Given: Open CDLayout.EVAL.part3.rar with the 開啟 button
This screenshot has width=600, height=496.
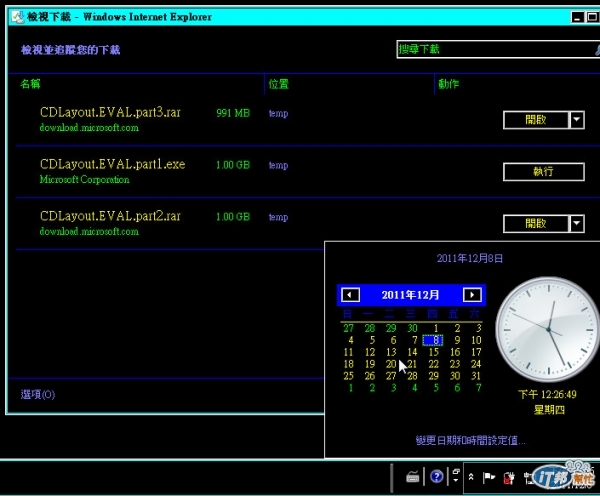Looking at the screenshot, I should [536, 120].
